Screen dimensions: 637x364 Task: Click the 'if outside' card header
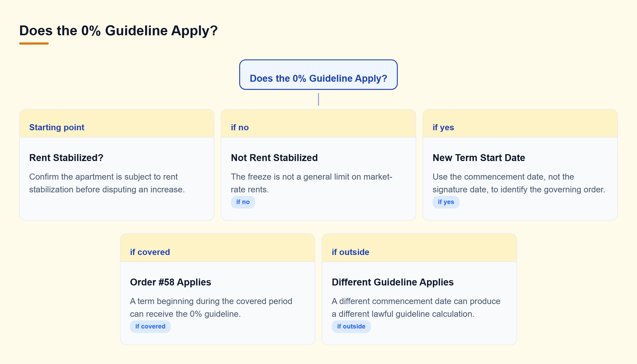419,248
